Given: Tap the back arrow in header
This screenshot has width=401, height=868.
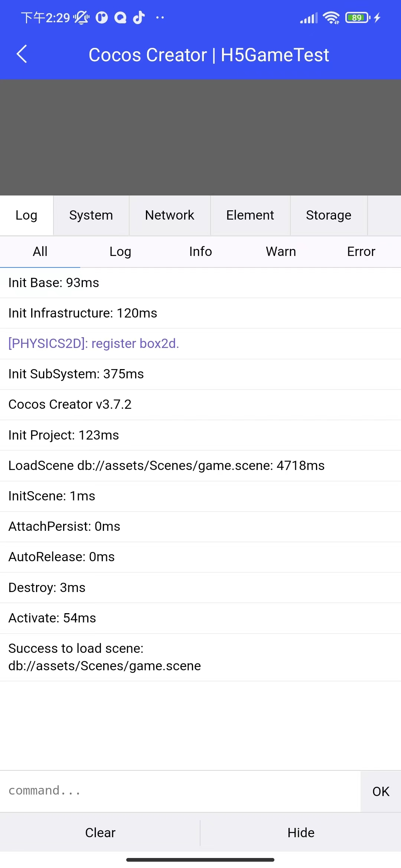Looking at the screenshot, I should (x=22, y=54).
